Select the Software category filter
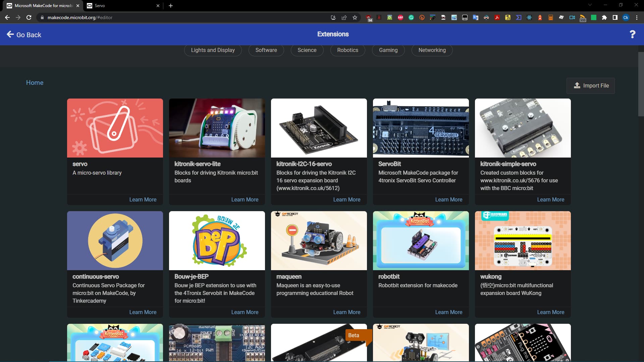The image size is (644, 362). pyautogui.click(x=266, y=50)
